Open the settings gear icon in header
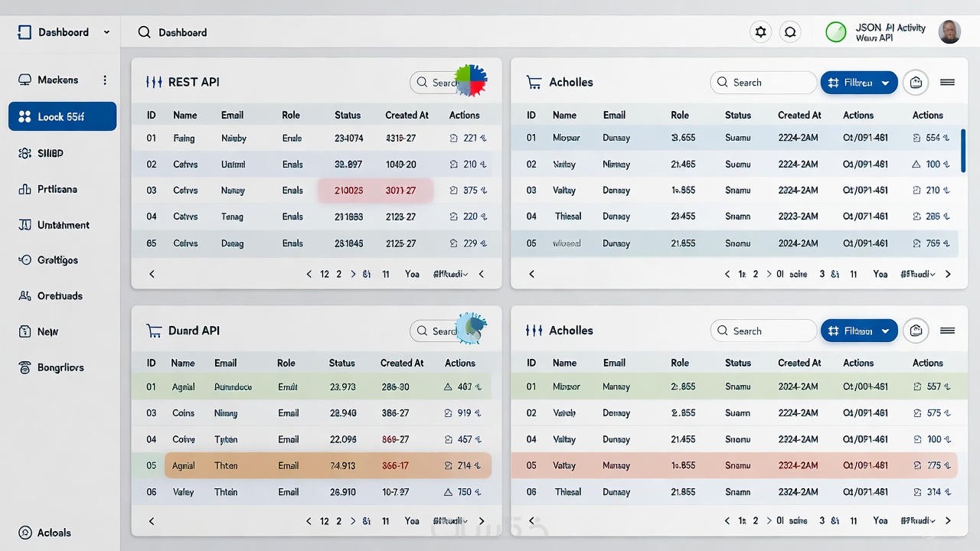Viewport: 980px width, 551px height. click(760, 32)
